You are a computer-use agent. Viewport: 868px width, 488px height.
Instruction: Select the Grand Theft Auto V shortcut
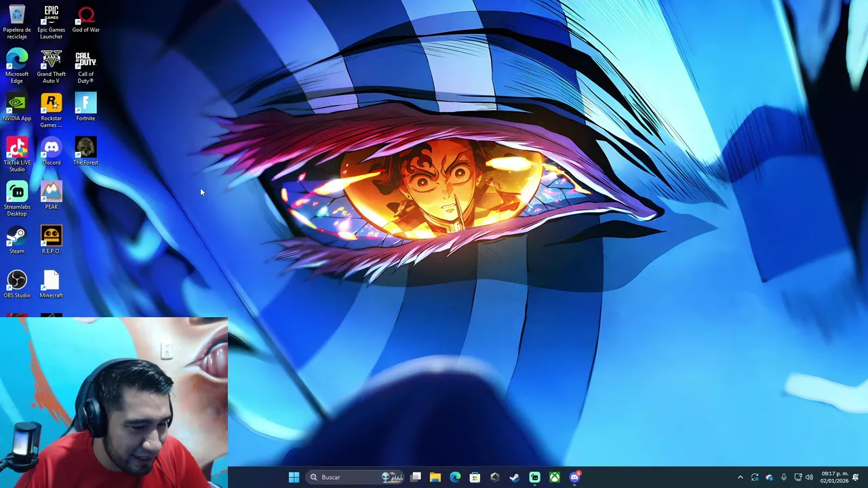(x=52, y=66)
